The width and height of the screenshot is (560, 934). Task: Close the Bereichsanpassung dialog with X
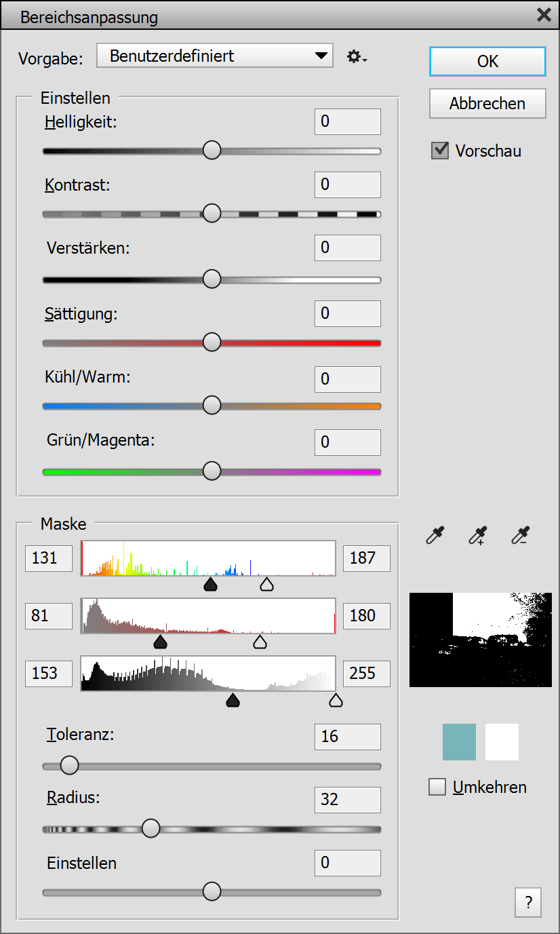(x=543, y=16)
